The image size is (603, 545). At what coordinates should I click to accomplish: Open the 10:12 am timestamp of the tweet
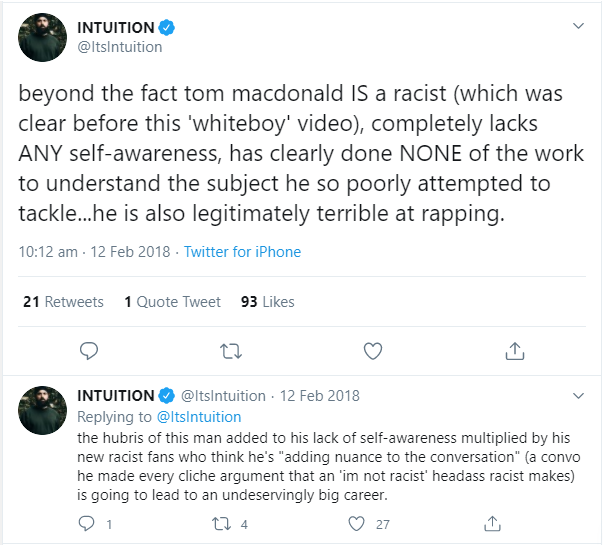point(48,252)
